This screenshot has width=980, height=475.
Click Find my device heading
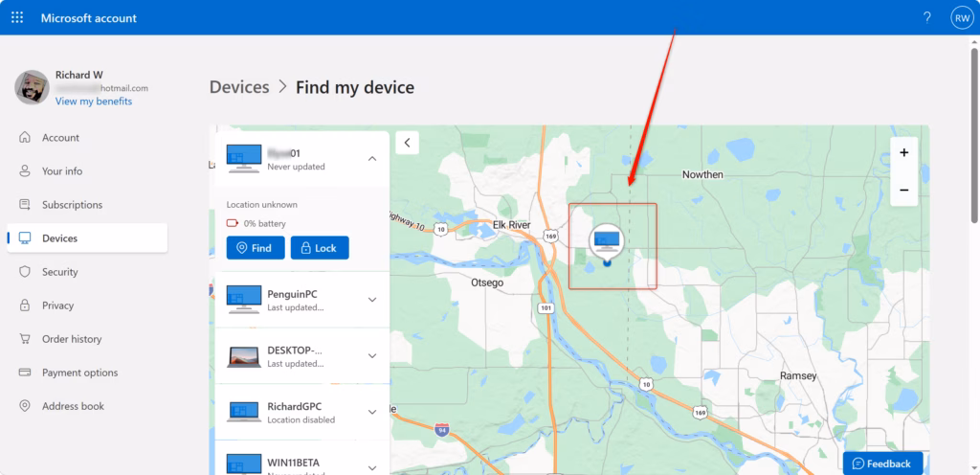(355, 87)
